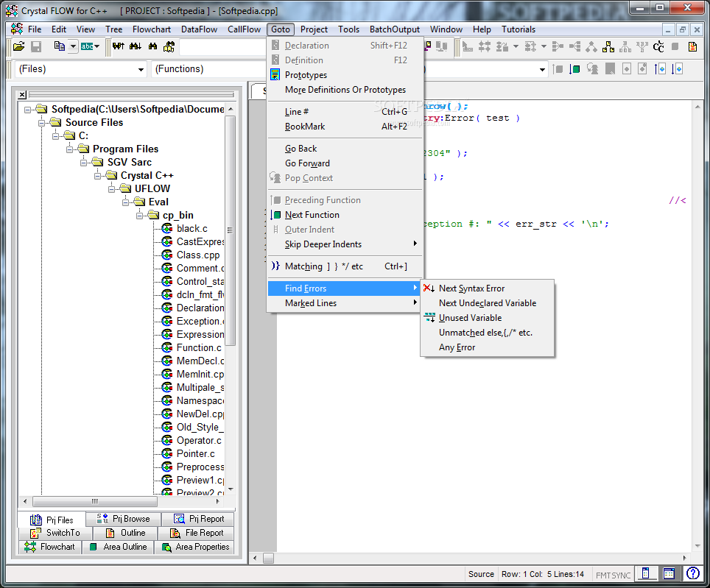Collapse the cp_bin folder node
Screen dimensions: 710x588
click(x=139, y=216)
